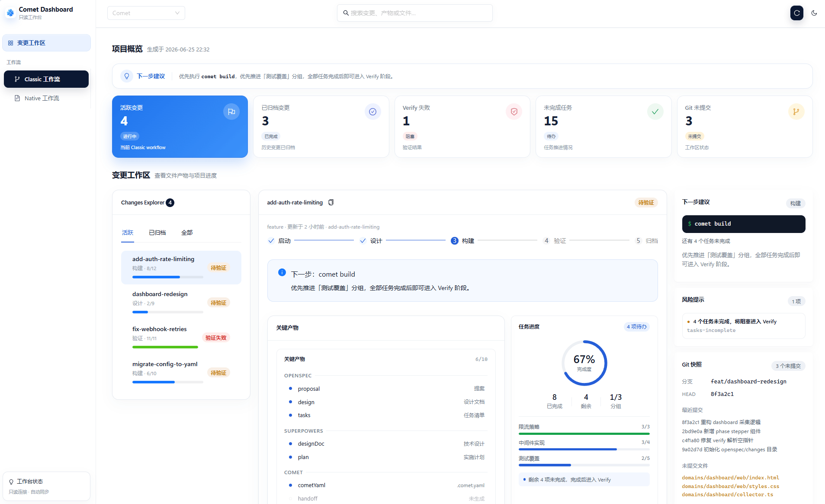
Task: Select add-auth-rate-limiting in Changes Explorer
Action: tap(181, 267)
